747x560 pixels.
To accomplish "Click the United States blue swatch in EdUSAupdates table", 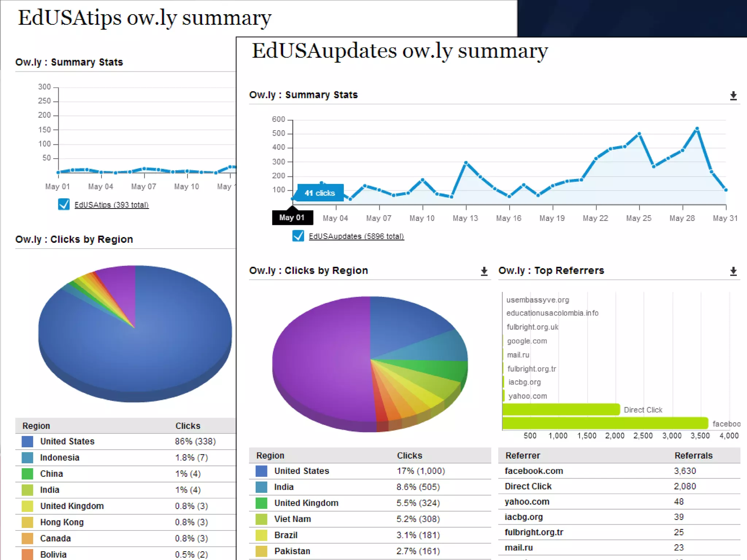I will click(x=261, y=471).
